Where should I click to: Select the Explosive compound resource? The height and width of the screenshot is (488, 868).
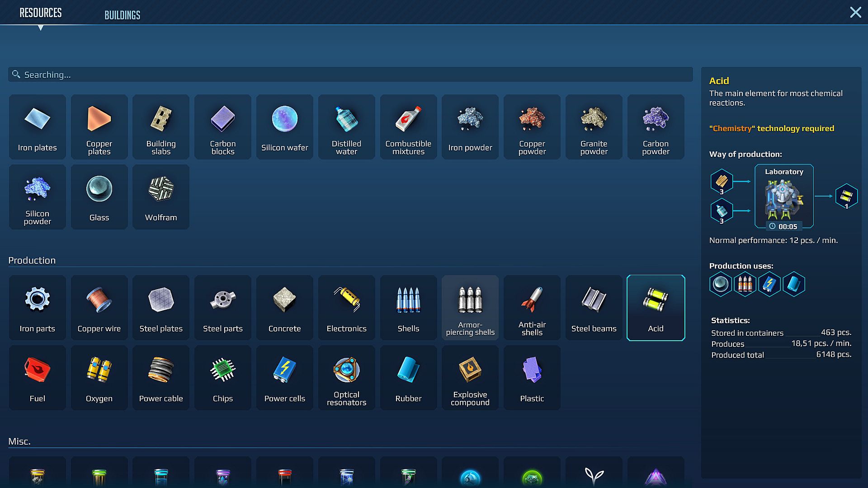(x=470, y=378)
